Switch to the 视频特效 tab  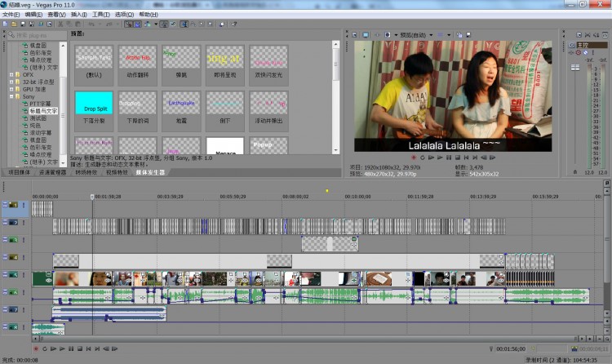117,172
